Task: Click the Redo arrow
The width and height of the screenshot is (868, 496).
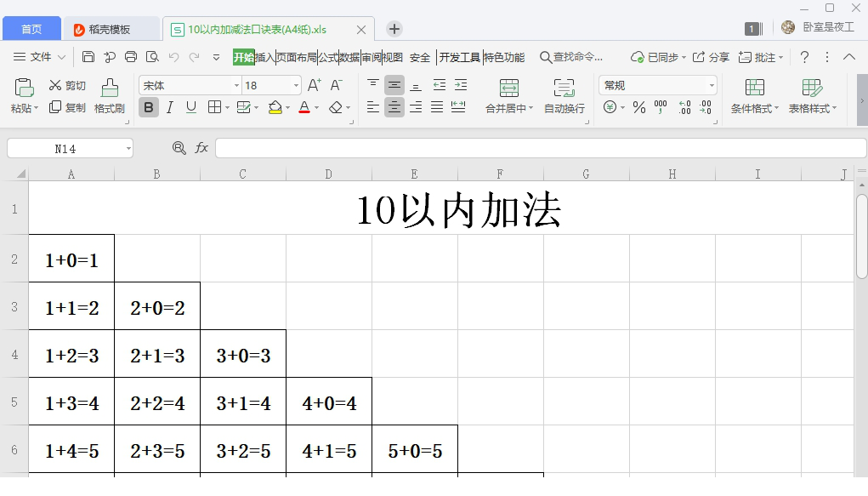Action: pos(195,56)
